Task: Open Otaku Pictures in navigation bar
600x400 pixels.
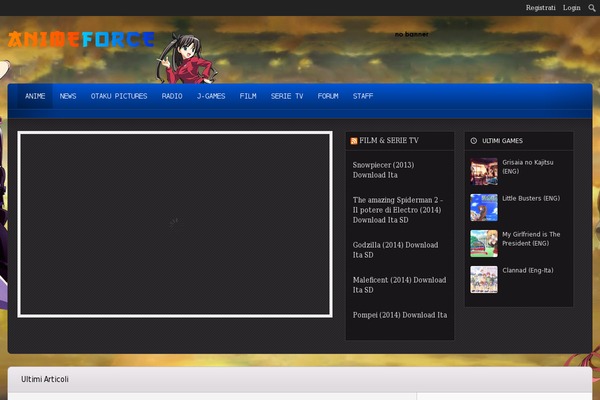Action: [118, 96]
